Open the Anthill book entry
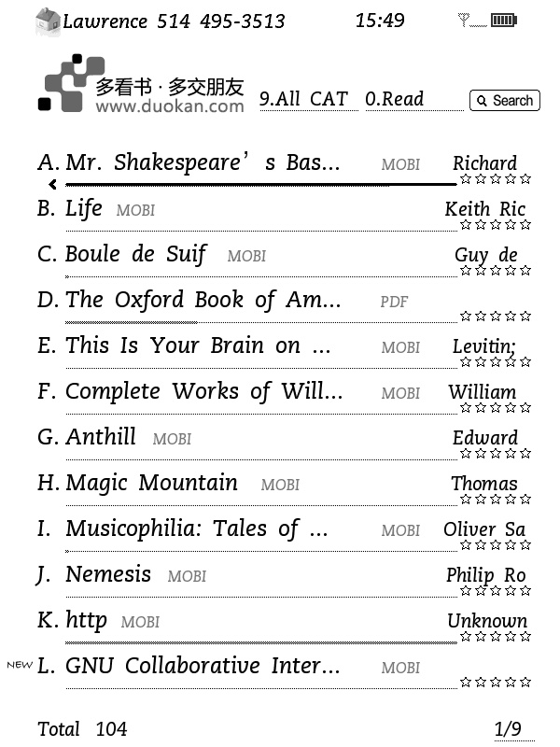 101,437
